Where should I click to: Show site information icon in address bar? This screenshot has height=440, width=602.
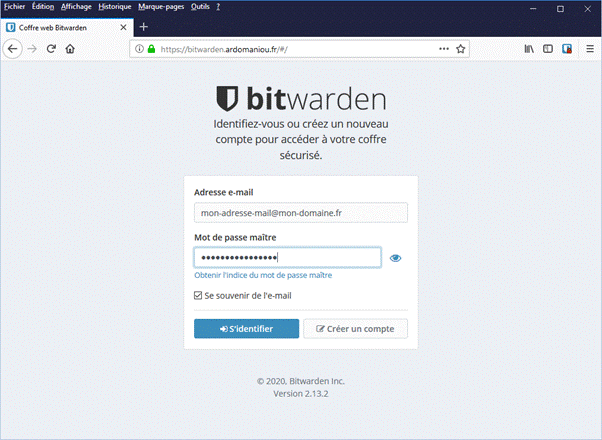139,49
